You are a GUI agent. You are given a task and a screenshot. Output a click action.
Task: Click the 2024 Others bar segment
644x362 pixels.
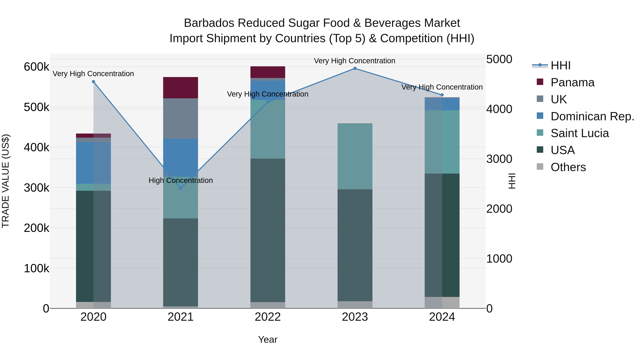[442, 302]
